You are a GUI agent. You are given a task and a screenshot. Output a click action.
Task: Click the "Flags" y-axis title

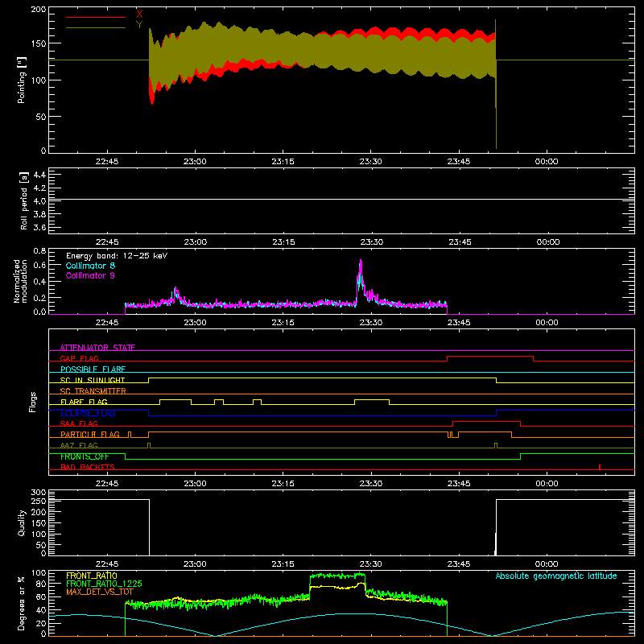click(x=32, y=402)
